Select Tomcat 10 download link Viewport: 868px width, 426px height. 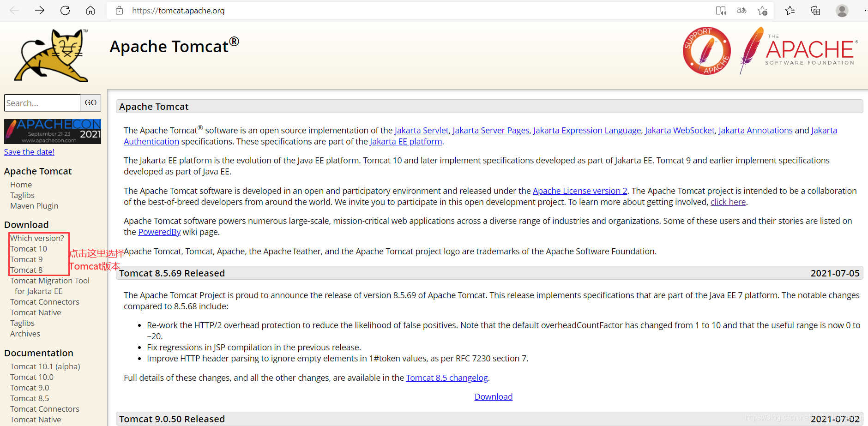29,249
